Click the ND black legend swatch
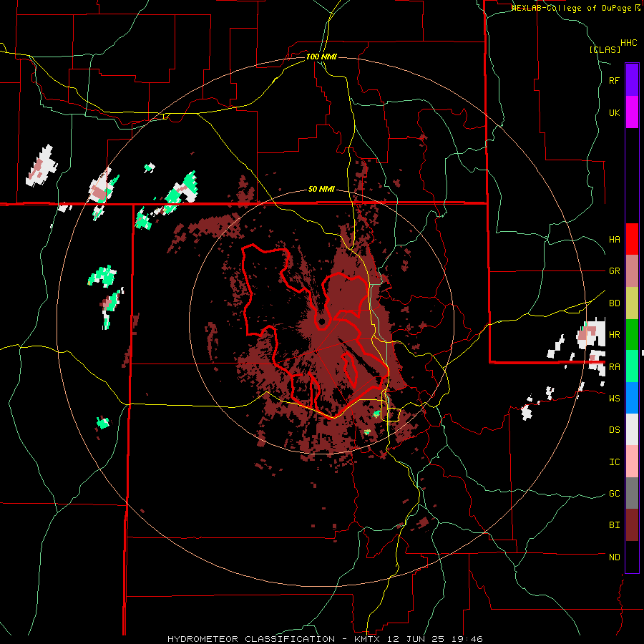644x644 pixels. coord(632,557)
